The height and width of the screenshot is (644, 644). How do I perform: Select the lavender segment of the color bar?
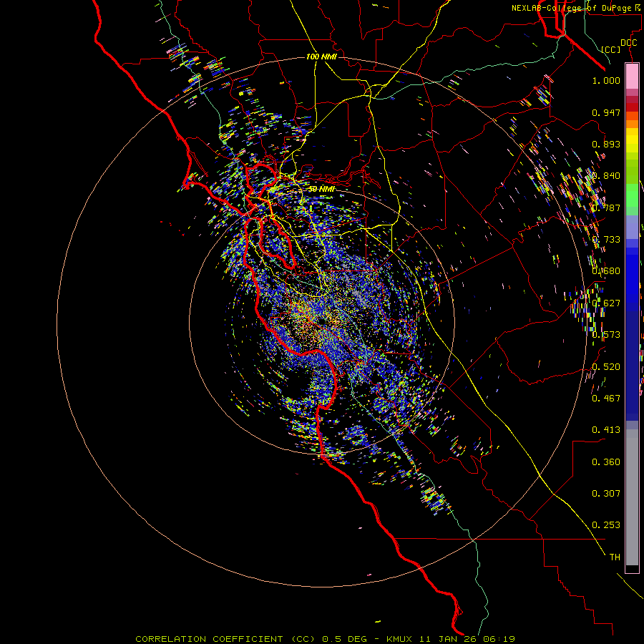click(x=632, y=227)
